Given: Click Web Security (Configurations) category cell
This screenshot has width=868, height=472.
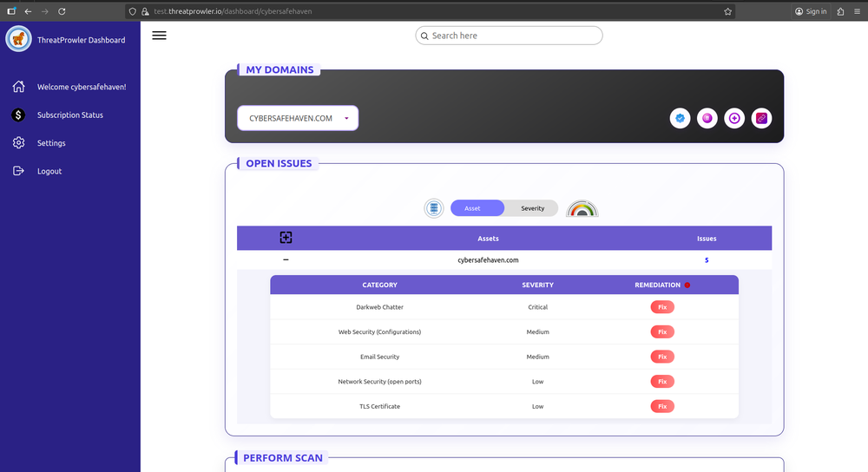Looking at the screenshot, I should tap(379, 332).
